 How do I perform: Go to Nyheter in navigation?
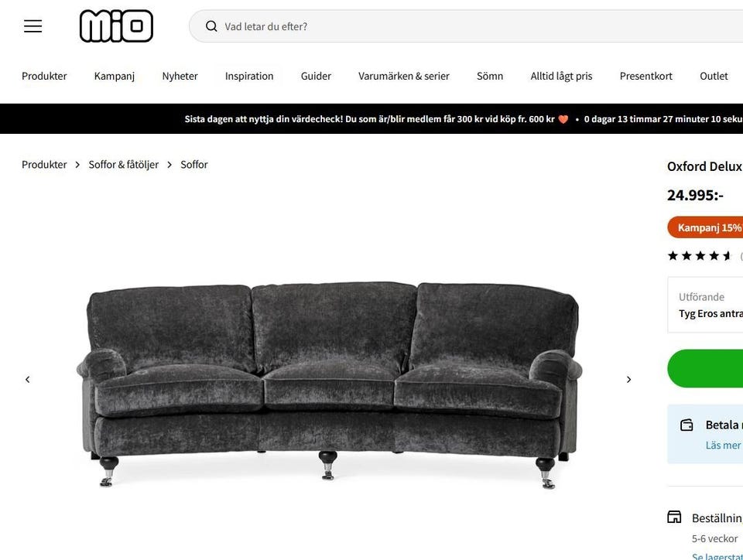tap(180, 77)
